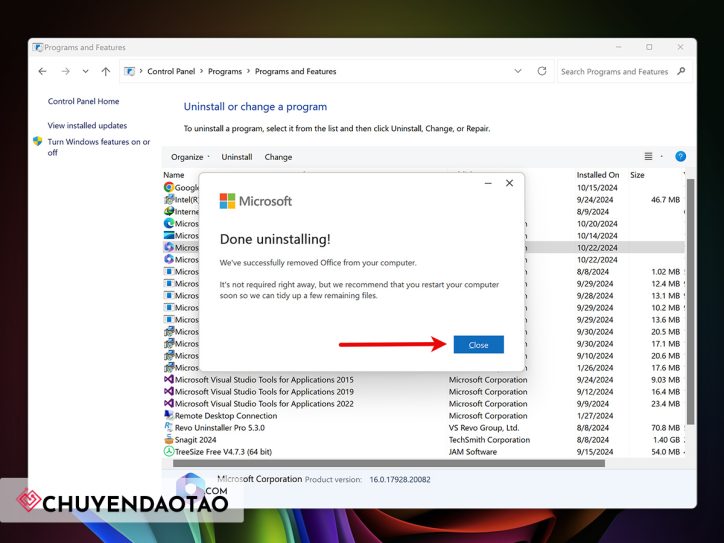This screenshot has height=543, width=724.
Task: Click JAM Software publisher cell
Action: (x=473, y=452)
